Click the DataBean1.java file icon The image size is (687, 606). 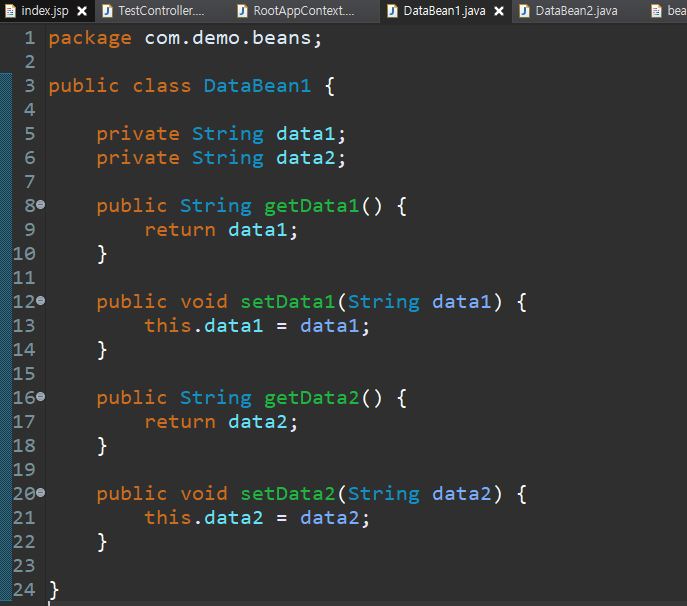pyautogui.click(x=393, y=11)
